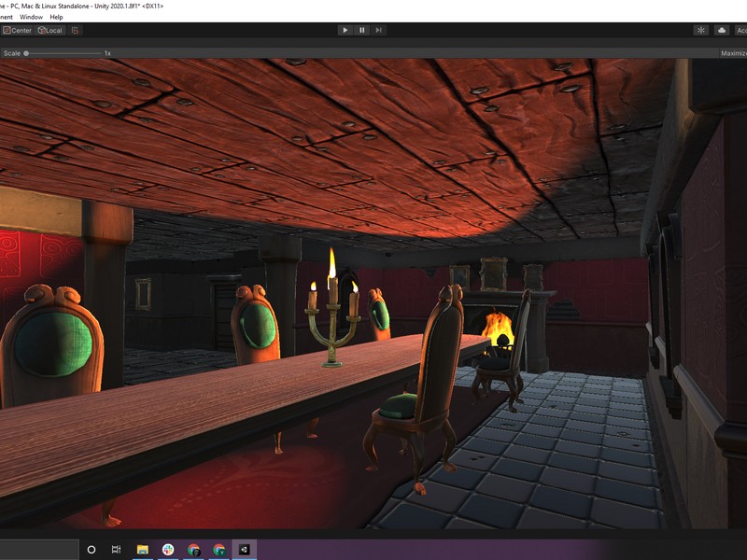Step one frame forward in play mode
Screen dimensions: 747x560
376,29
